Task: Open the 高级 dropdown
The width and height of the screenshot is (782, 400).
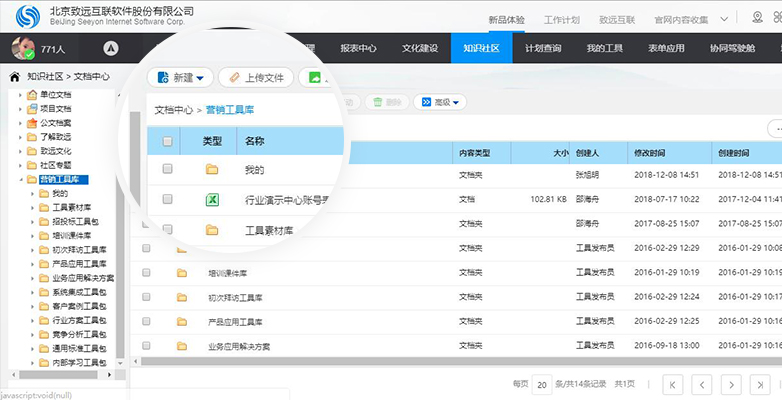Action: [x=440, y=102]
